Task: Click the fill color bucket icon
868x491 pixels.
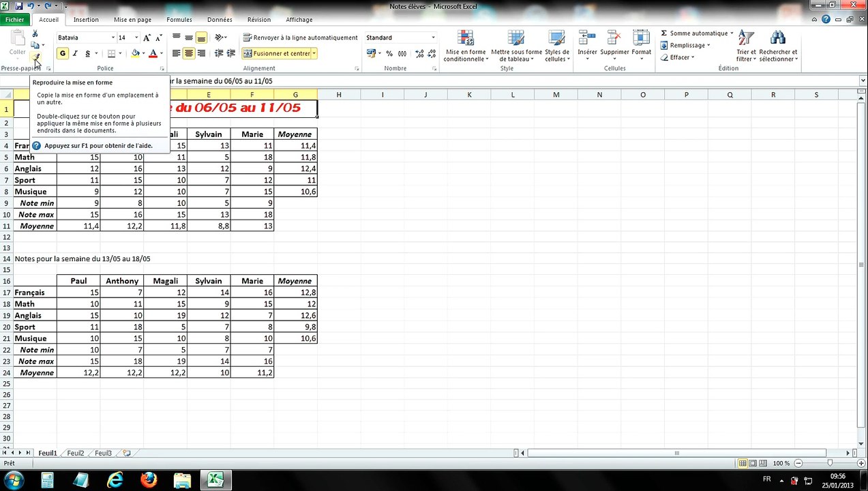Action: pos(135,53)
